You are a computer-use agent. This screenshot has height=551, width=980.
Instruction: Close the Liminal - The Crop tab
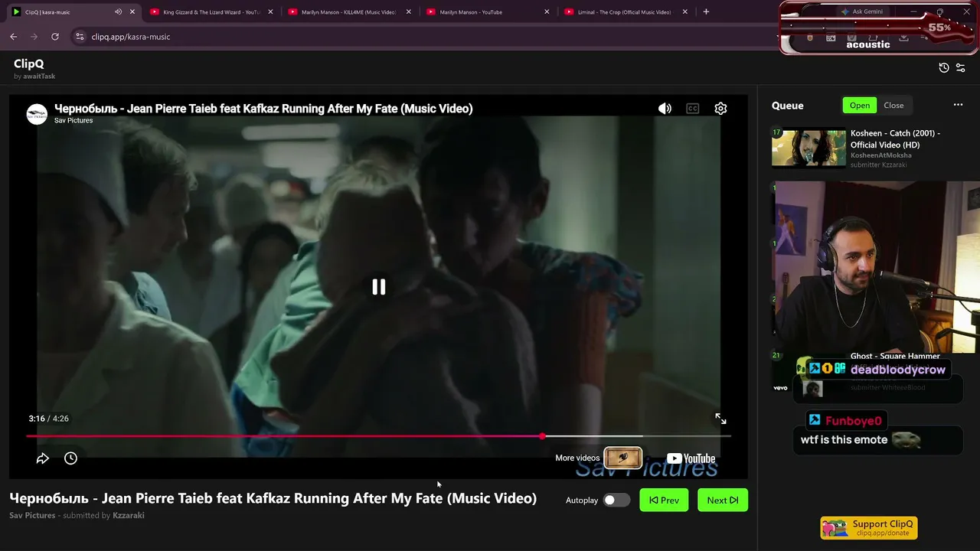pos(685,11)
